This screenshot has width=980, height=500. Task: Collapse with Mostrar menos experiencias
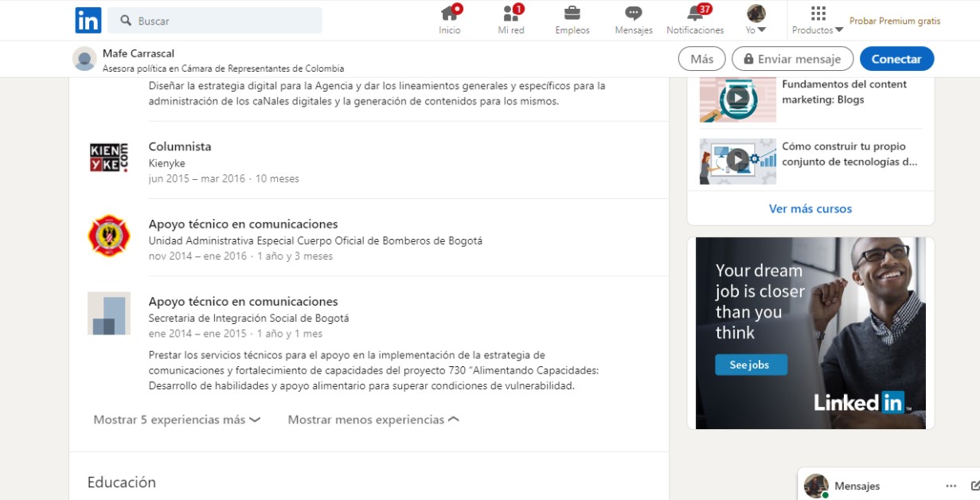click(373, 420)
